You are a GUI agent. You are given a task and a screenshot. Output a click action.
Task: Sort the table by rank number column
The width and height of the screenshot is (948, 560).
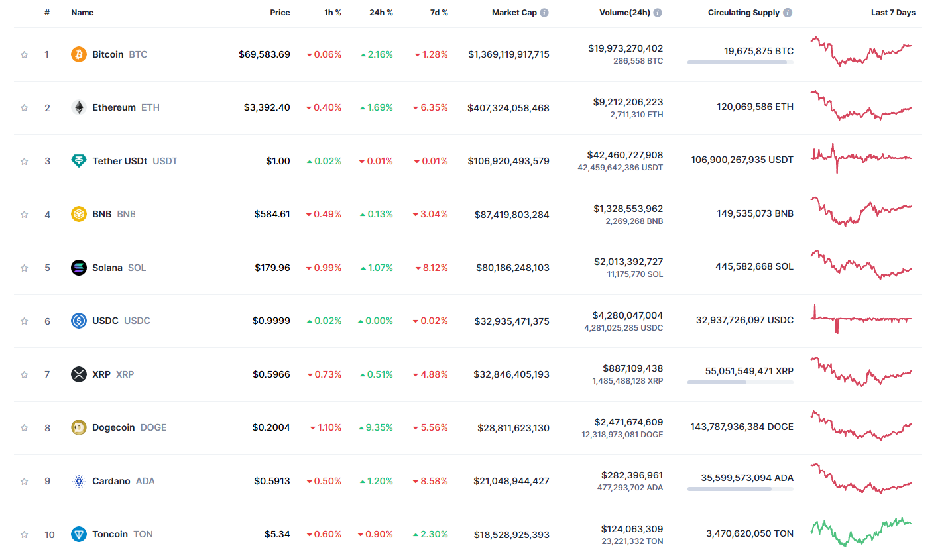tap(47, 13)
